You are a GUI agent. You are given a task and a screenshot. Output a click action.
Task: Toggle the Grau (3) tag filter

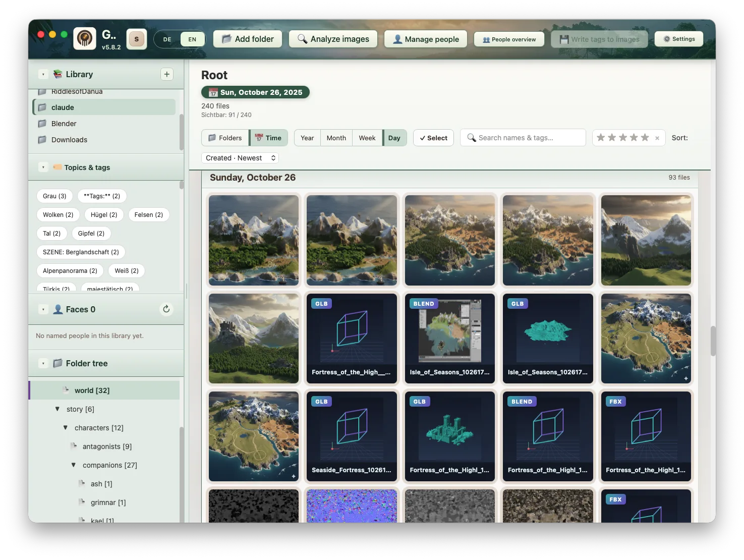coord(54,196)
